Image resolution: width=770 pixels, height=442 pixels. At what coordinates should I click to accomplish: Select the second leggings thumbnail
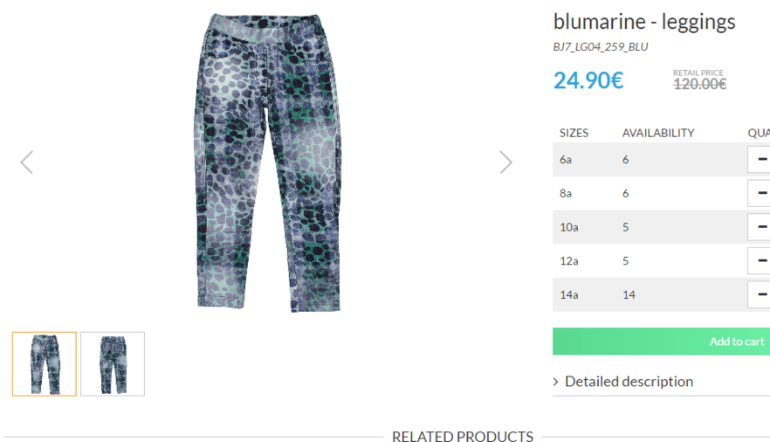click(x=112, y=364)
